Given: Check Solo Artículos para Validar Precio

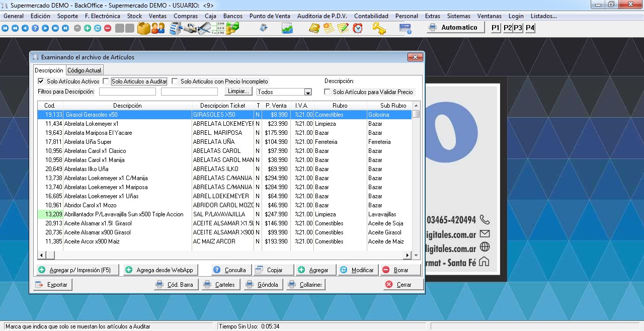Looking at the screenshot, I should point(327,92).
